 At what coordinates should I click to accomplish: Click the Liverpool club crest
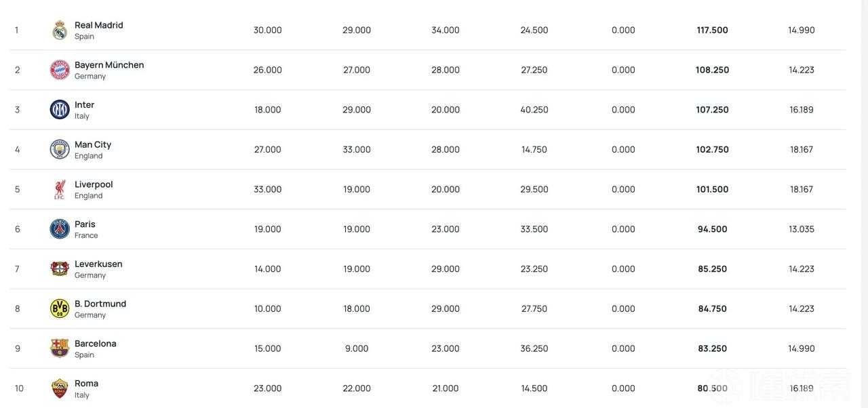[x=60, y=189]
